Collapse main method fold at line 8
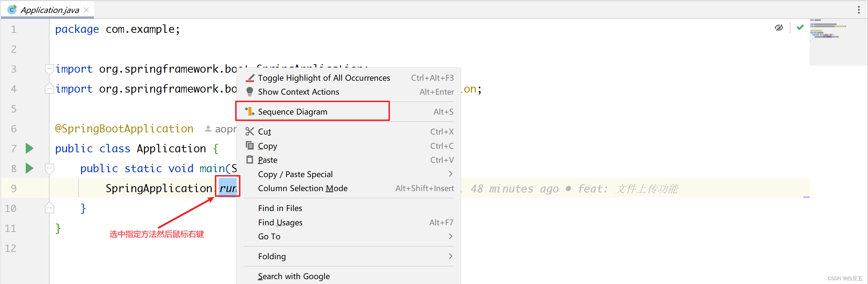Screen dimensions: 868x284 [50, 169]
